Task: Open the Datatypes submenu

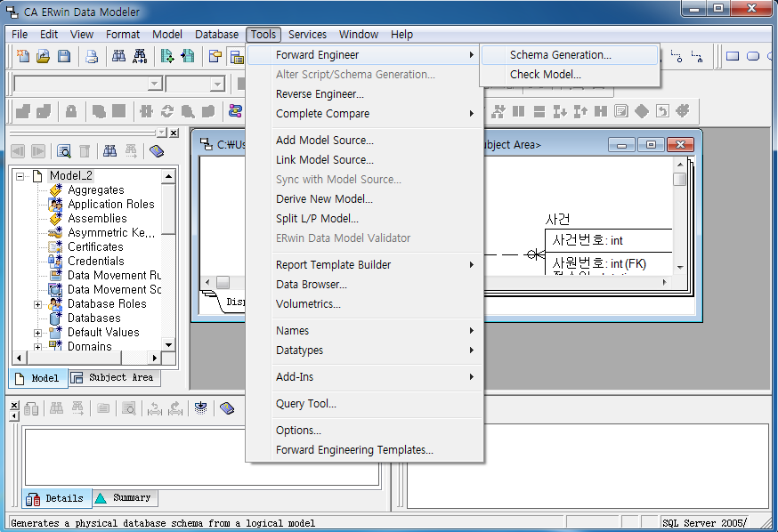Action: [365, 351]
